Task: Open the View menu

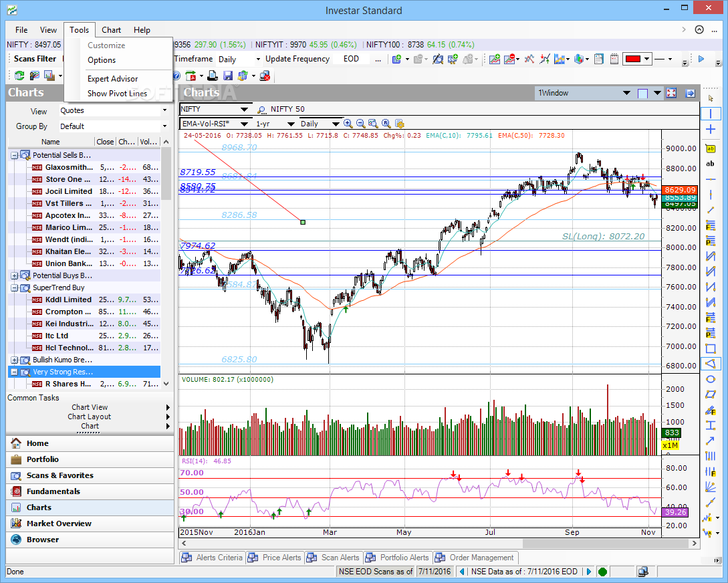Action: [48, 29]
